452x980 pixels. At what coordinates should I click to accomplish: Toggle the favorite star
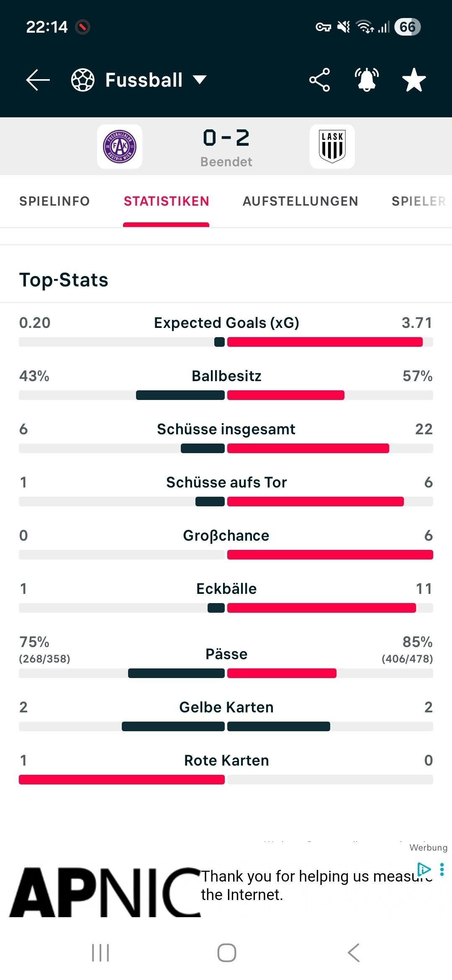414,80
